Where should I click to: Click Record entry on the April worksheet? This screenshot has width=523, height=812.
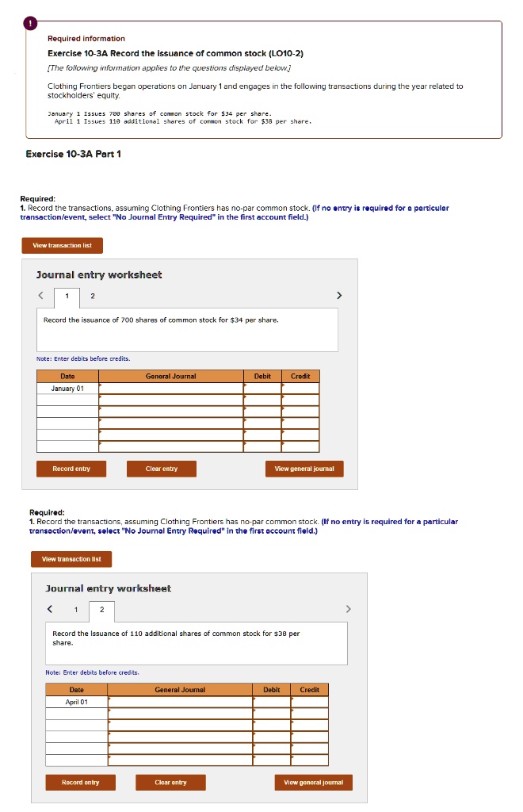pyautogui.click(x=80, y=782)
